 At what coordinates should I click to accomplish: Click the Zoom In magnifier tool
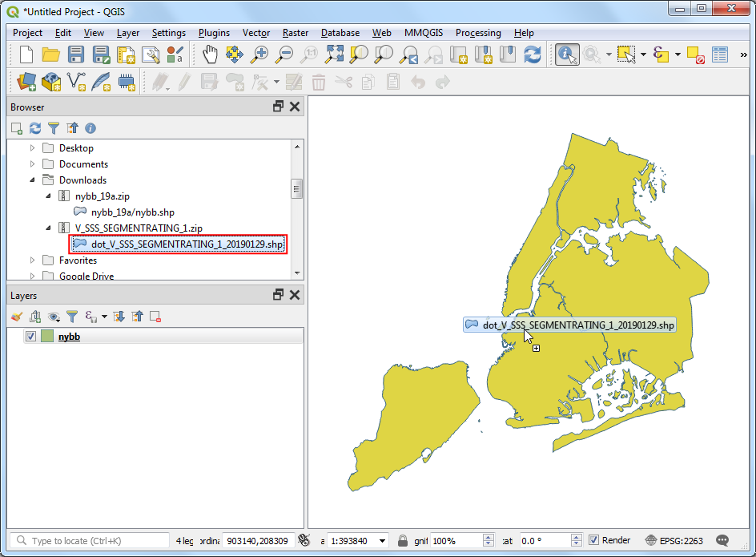[259, 54]
